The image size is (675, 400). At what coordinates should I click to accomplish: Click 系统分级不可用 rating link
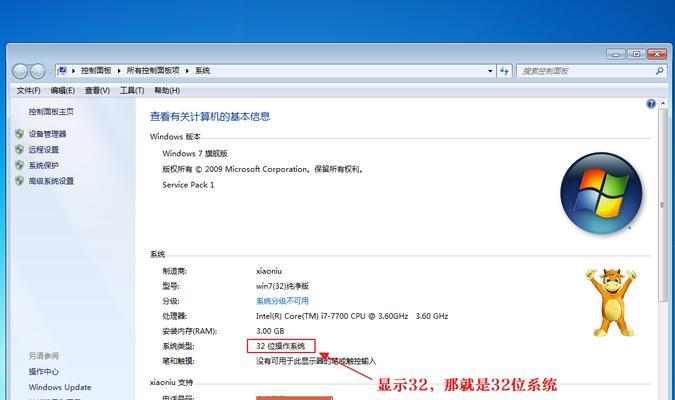point(282,301)
